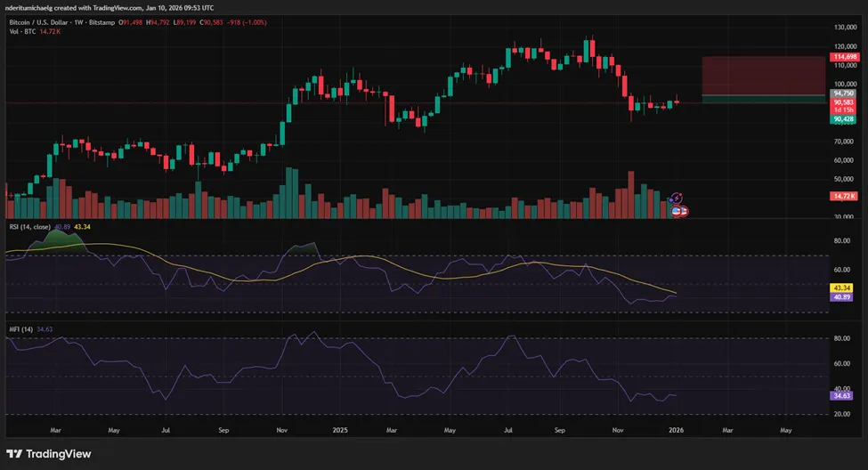Click the 80.00 tick on the MFI scale
Viewport: 868px width, 470px height.
point(842,338)
